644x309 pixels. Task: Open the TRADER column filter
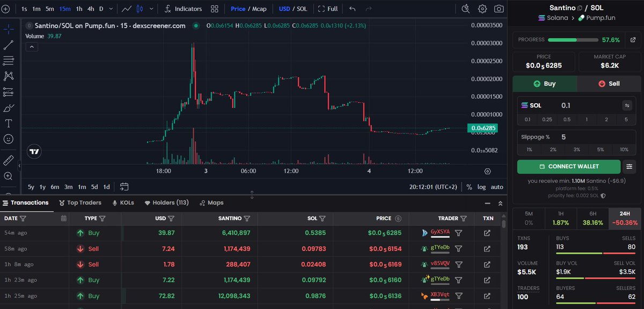click(463, 219)
